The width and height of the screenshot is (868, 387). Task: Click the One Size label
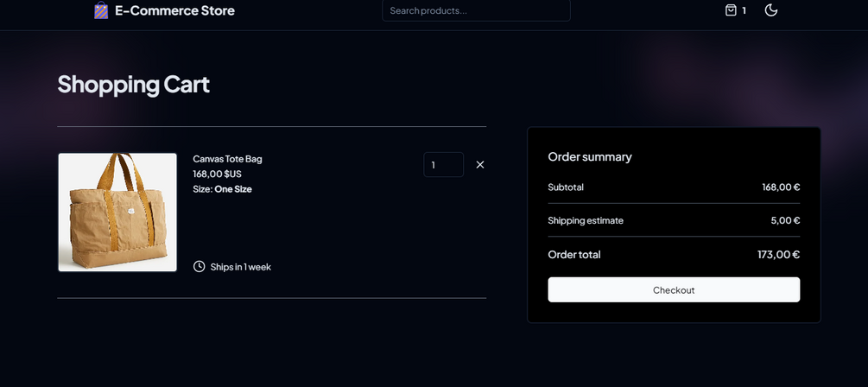pyautogui.click(x=233, y=189)
